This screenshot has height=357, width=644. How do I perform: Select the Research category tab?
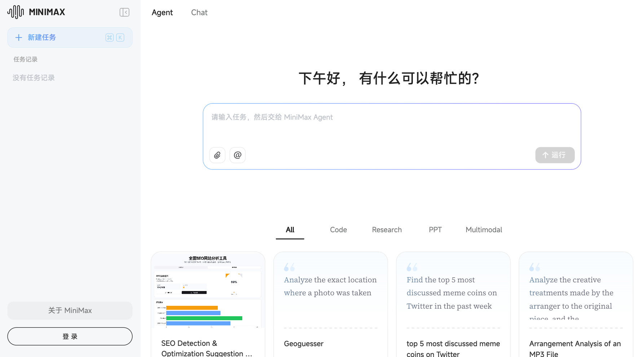point(387,230)
